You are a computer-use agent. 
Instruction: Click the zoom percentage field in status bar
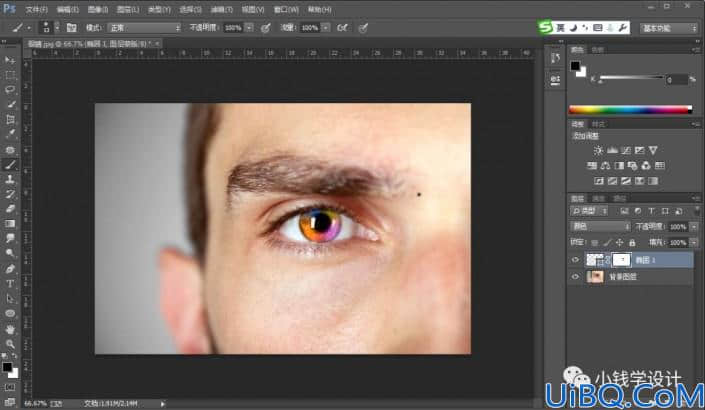tap(35, 404)
